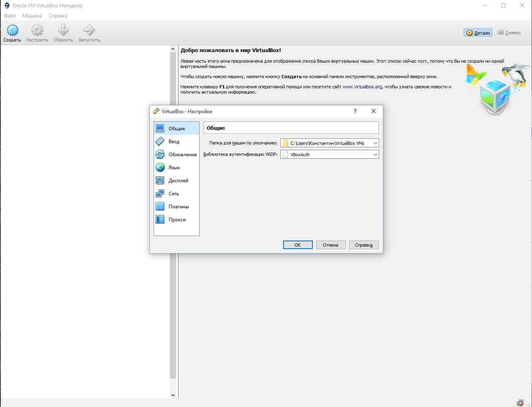This screenshot has width=532, height=407.
Task: Click the Добро пожаловать в мир VirtualBox heading
Action: [231, 50]
